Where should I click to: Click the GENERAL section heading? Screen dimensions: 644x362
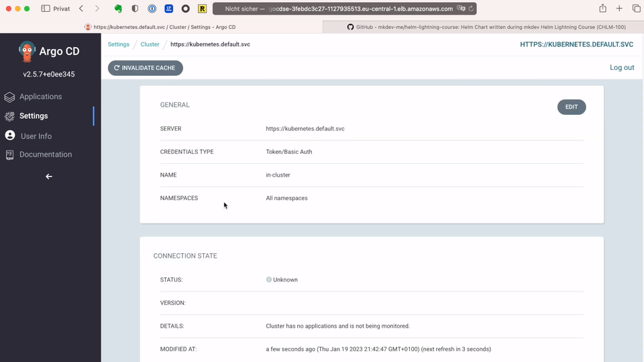pos(175,105)
